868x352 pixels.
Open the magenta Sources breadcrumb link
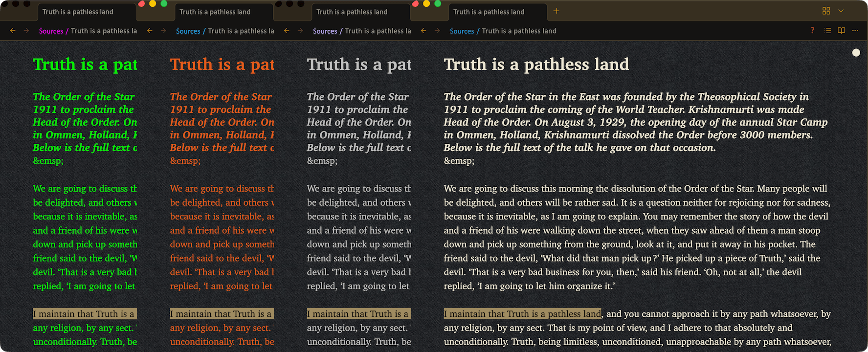coord(51,31)
